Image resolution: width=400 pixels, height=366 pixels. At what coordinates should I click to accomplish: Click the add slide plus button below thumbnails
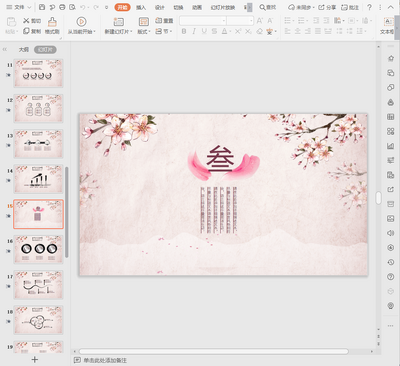coord(35,359)
